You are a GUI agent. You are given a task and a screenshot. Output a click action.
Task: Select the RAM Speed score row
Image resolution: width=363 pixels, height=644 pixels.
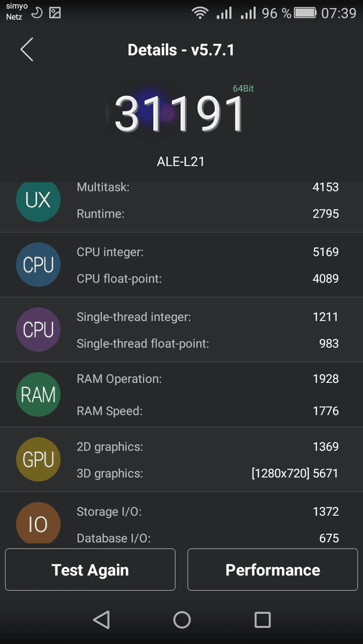[x=208, y=411]
